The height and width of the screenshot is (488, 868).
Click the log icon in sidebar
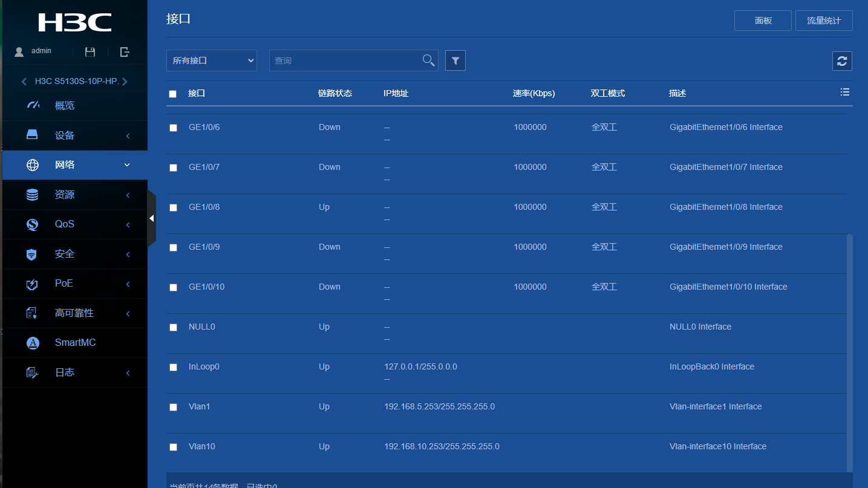point(32,373)
